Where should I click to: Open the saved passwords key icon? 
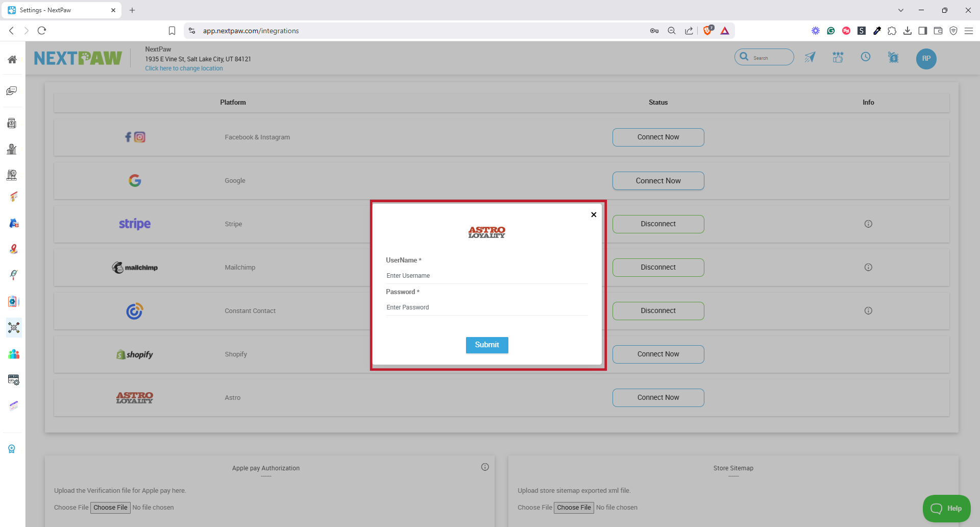pyautogui.click(x=654, y=31)
